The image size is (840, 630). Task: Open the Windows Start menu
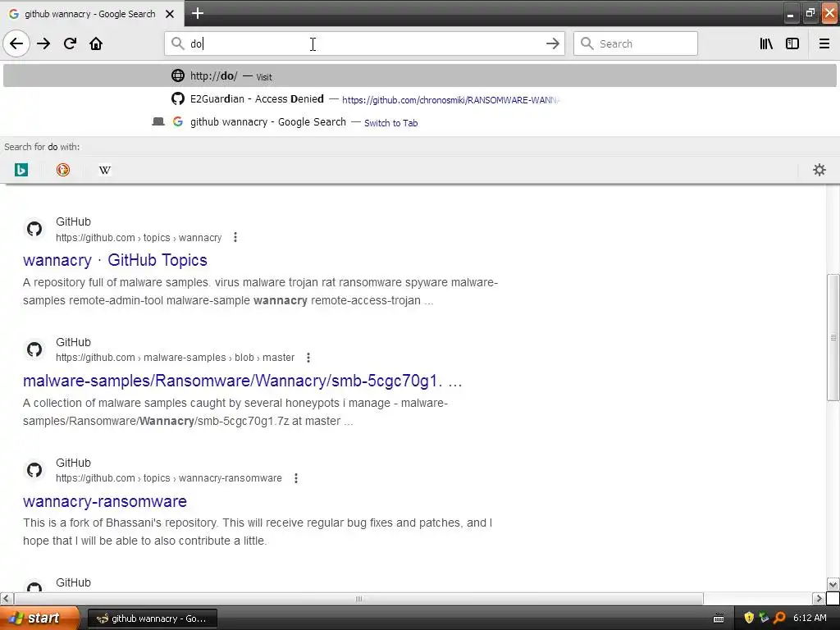[39, 618]
